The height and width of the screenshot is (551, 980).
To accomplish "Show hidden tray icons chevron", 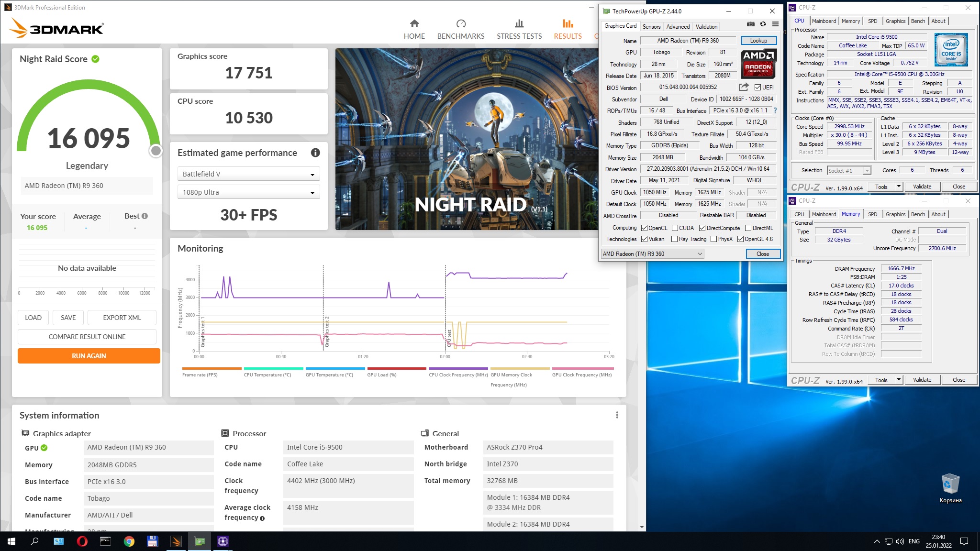I will (x=877, y=541).
